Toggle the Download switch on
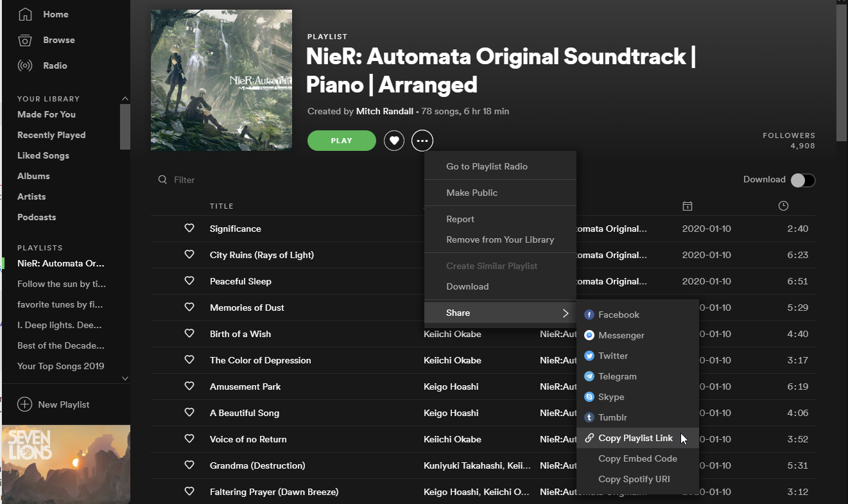This screenshot has height=504, width=848. 803,180
